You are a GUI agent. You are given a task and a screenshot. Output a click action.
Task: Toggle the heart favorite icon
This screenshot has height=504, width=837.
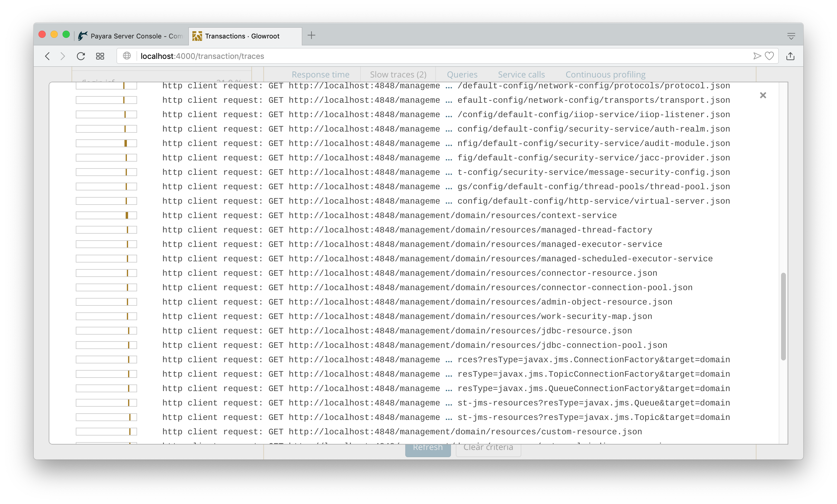coord(770,56)
